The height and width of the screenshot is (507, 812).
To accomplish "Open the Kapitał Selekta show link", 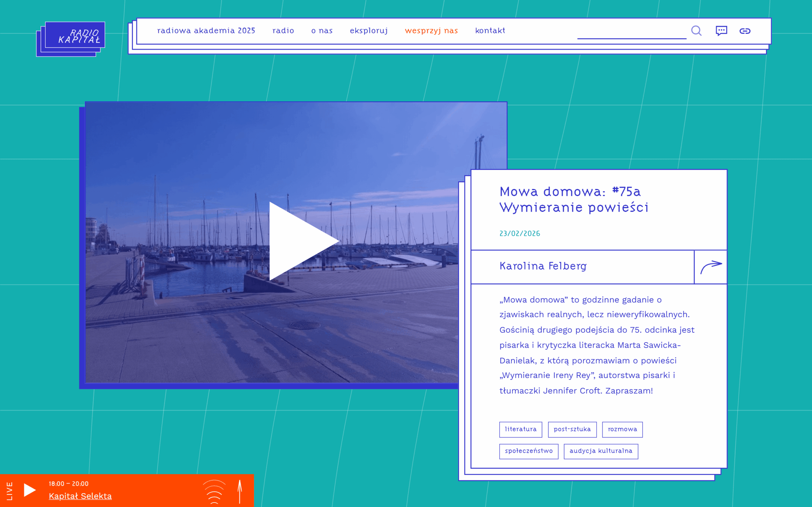I will tap(80, 496).
